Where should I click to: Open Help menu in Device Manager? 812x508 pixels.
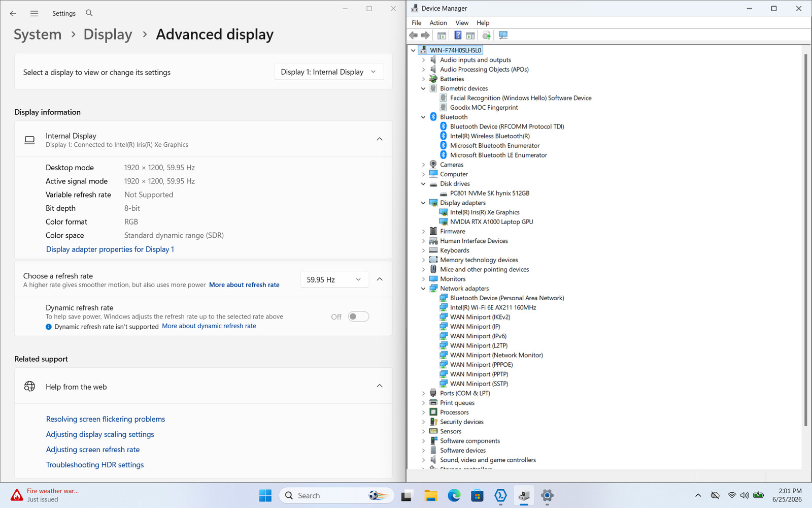[483, 23]
